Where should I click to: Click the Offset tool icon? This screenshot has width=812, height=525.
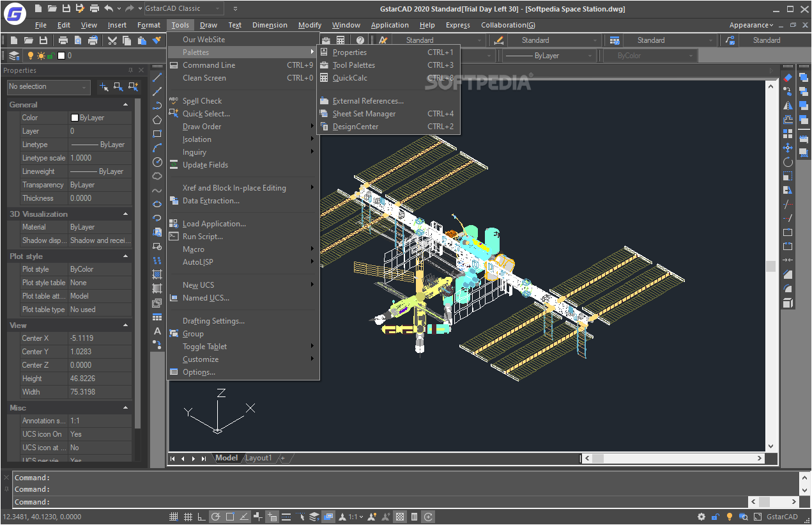click(x=788, y=120)
